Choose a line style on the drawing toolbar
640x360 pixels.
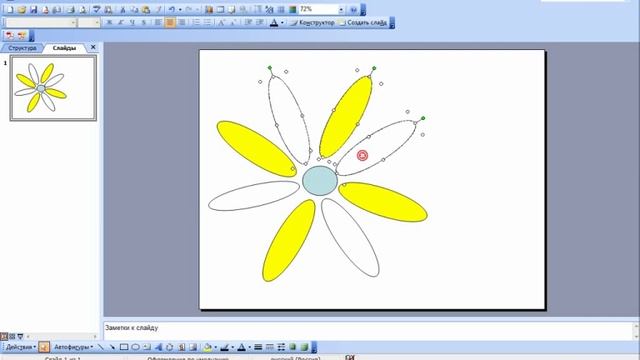[x=258, y=347]
